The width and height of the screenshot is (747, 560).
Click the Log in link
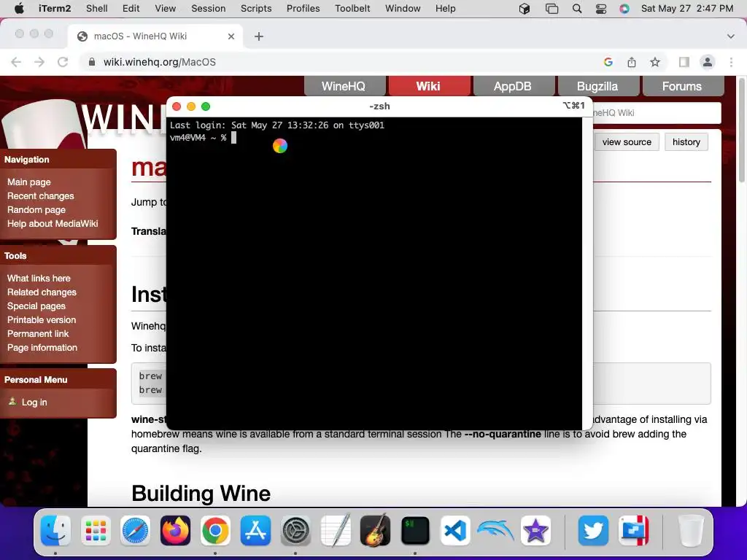(x=34, y=402)
